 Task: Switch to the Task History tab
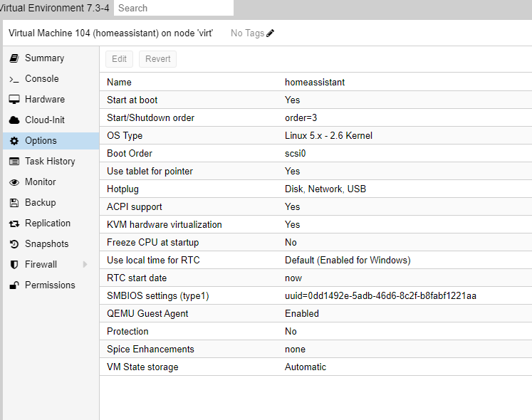(51, 162)
